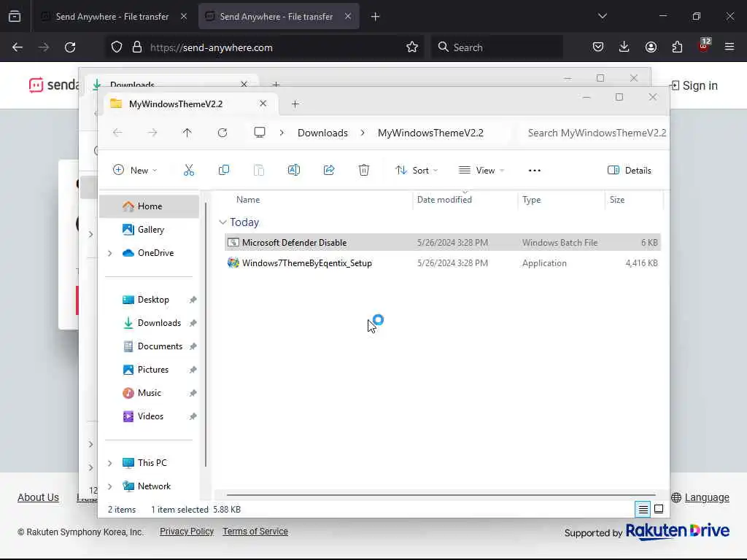This screenshot has width=747, height=560.
Task: Select the Windows7ThemeByEqentix_Setup application
Action: tap(443, 262)
